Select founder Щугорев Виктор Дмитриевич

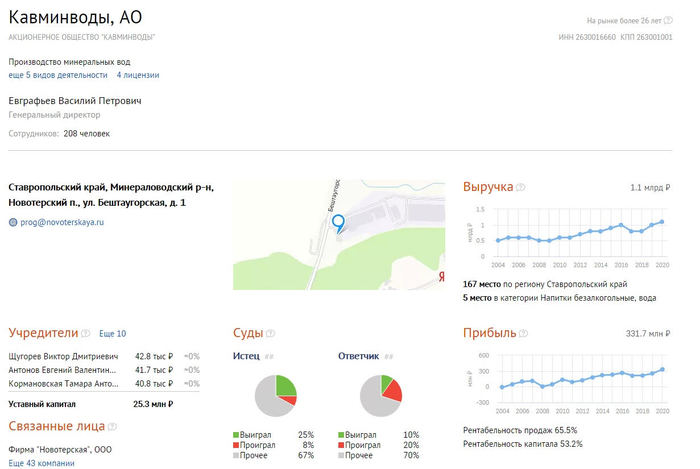(x=63, y=357)
